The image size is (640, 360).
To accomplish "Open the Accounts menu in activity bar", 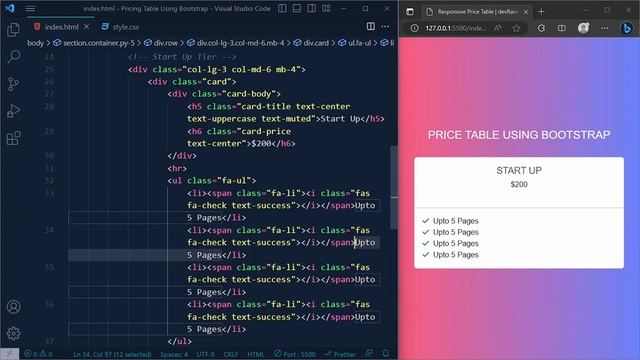I will click(x=13, y=307).
